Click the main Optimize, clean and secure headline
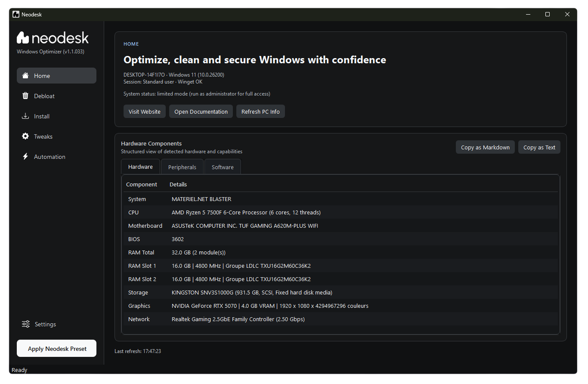The image size is (588, 384). pos(255,60)
